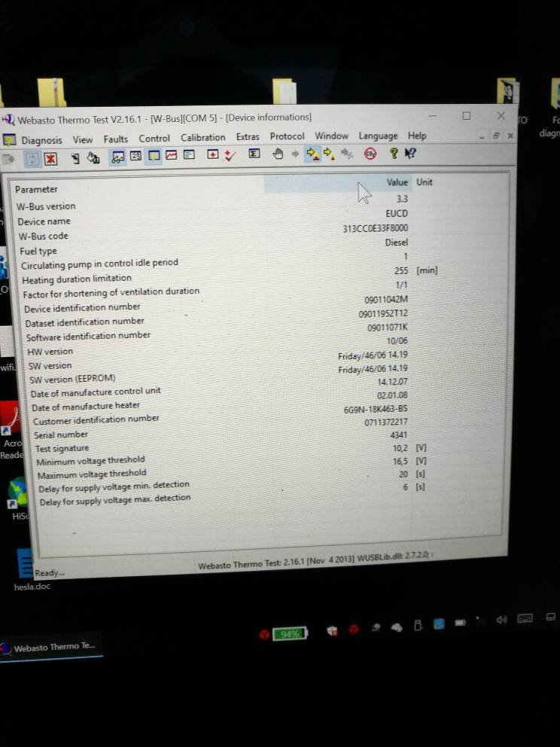Click the red X disconnect toolbar icon

click(51, 158)
